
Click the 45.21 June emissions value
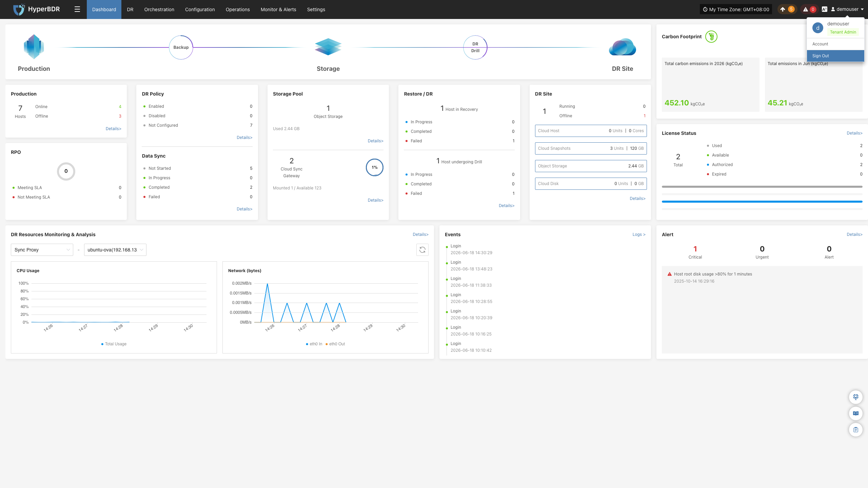(777, 103)
